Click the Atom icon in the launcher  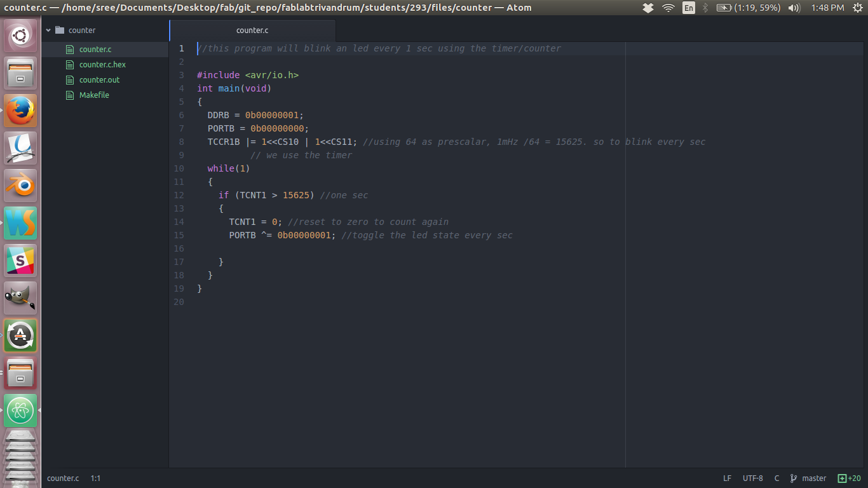point(21,410)
